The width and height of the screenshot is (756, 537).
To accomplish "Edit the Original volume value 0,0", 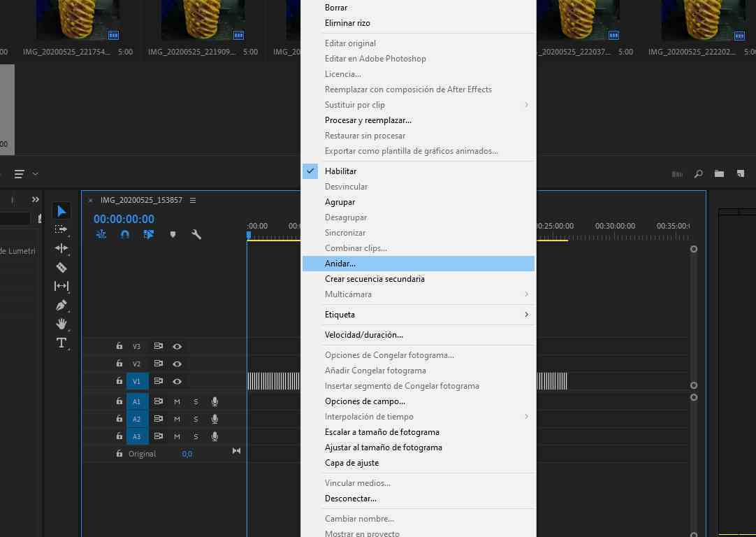I will (x=187, y=454).
